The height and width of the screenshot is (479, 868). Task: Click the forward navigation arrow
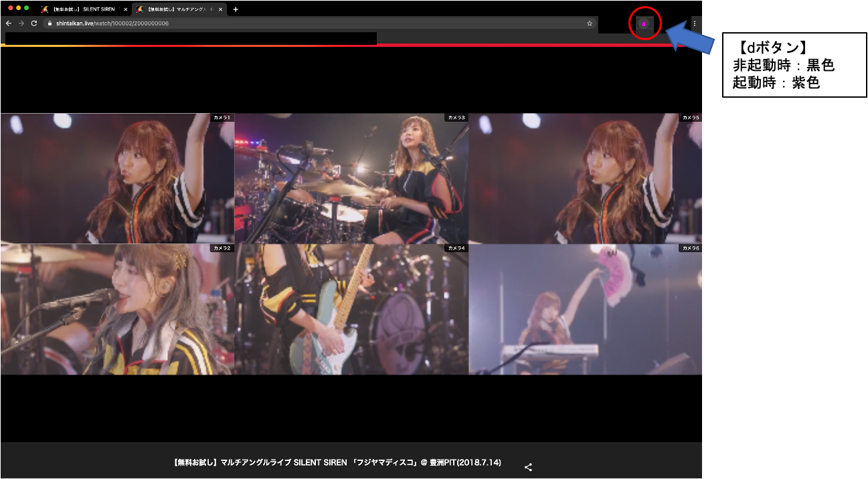[x=20, y=22]
